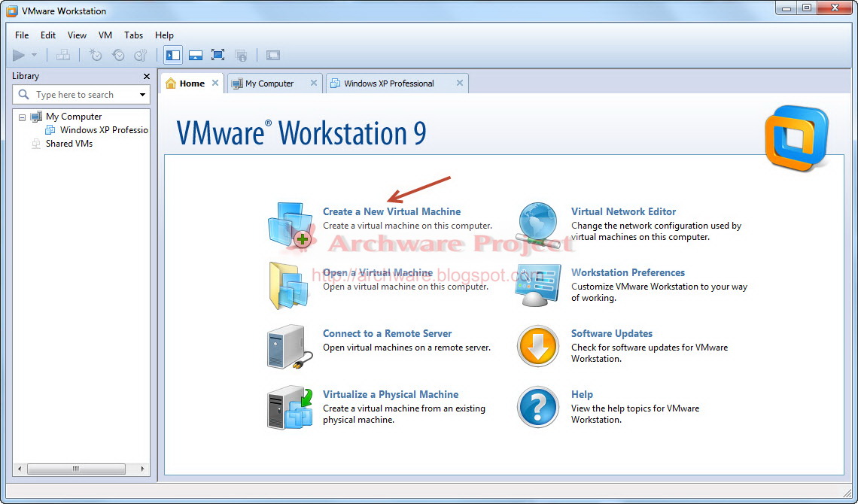The image size is (858, 504).
Task: Click the Take Snapshot toolbar icon
Action: tap(96, 55)
